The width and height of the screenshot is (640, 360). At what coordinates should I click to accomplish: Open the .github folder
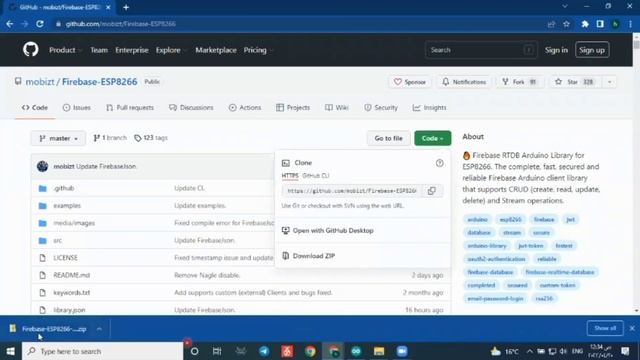pyautogui.click(x=64, y=188)
